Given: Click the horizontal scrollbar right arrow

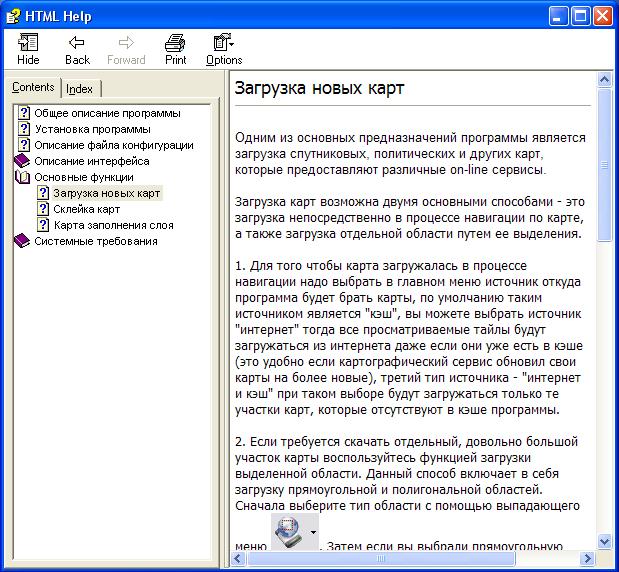Looking at the screenshot, I should pos(587,558).
